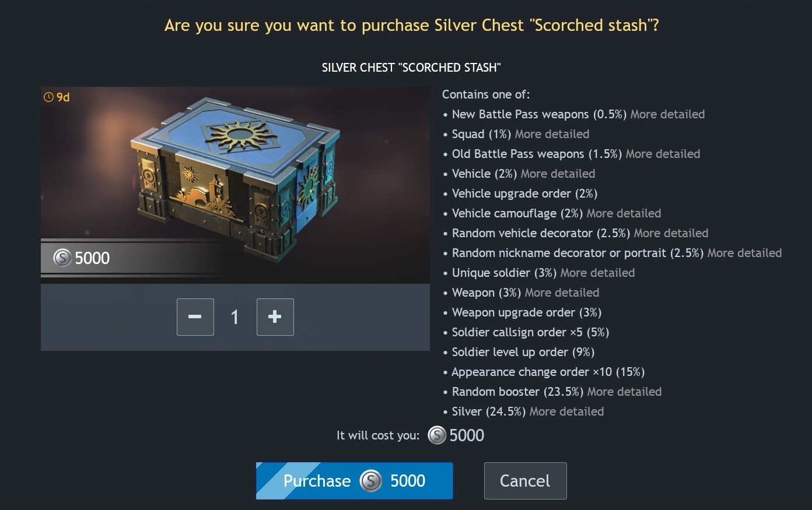Image resolution: width=812 pixels, height=510 pixels.
Task: Open More detailed for Random booster
Action: 624,392
